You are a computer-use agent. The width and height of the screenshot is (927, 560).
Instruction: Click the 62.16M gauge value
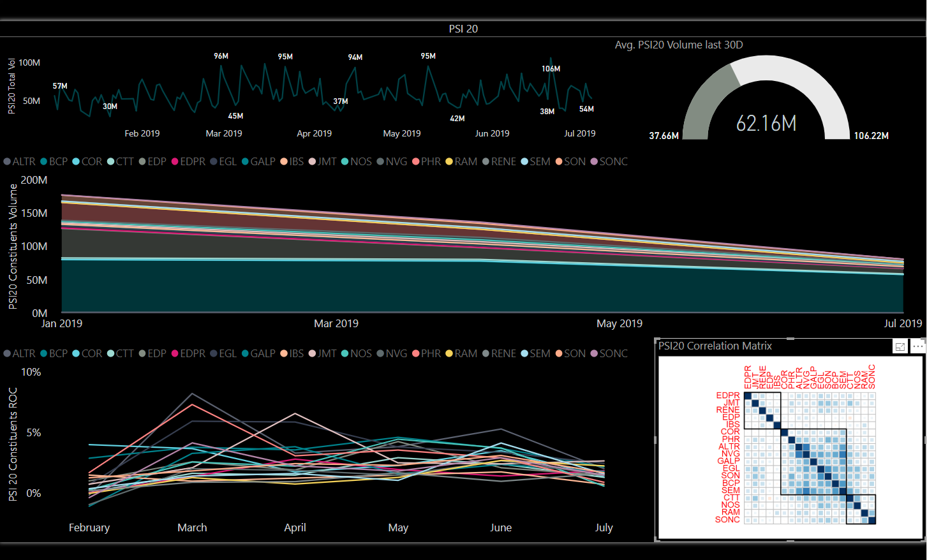(766, 123)
